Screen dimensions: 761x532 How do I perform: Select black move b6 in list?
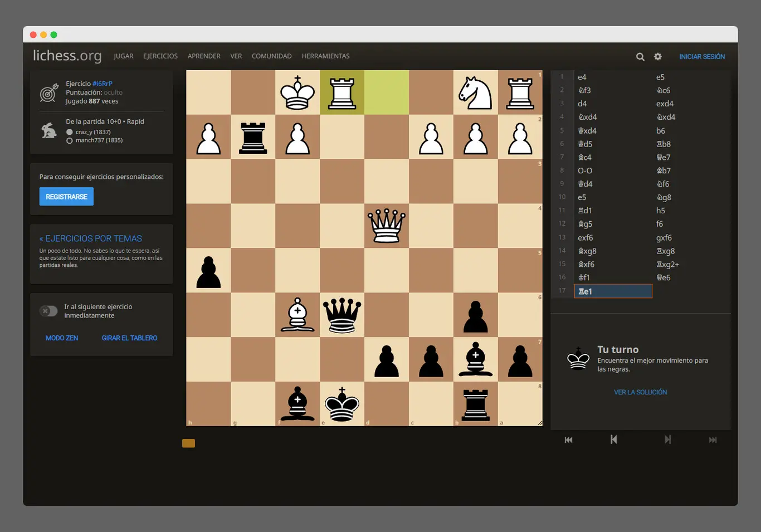coord(691,130)
